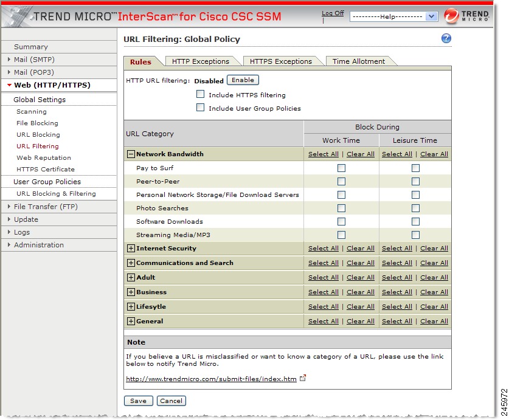Clear All Leisure Time for General
509x420 pixels.
pyautogui.click(x=434, y=322)
